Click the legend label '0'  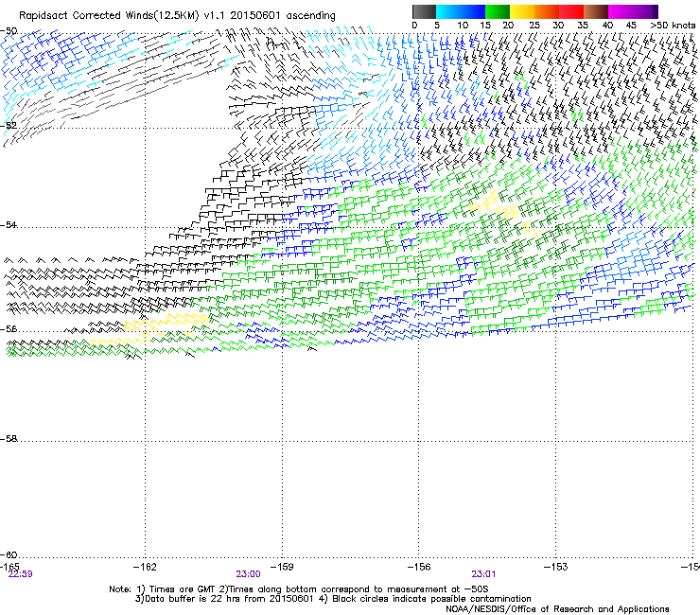tap(414, 26)
